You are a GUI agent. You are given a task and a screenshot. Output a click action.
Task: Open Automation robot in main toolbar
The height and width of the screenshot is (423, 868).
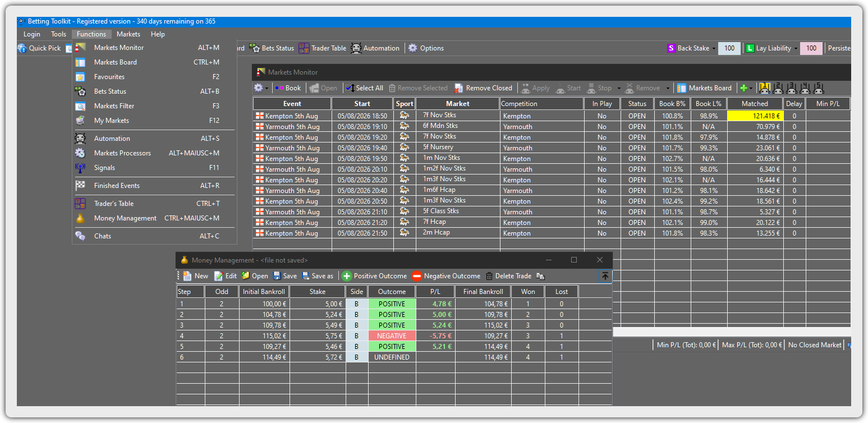coord(356,48)
